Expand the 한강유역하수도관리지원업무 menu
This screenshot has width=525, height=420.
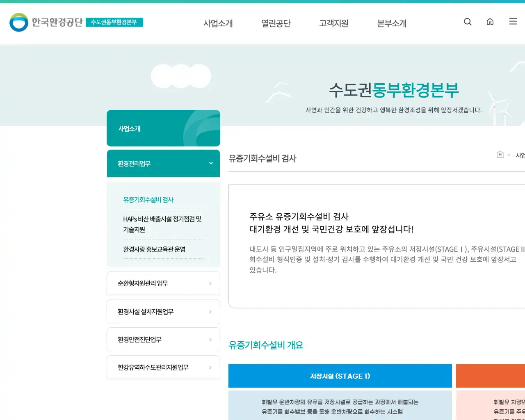(163, 367)
